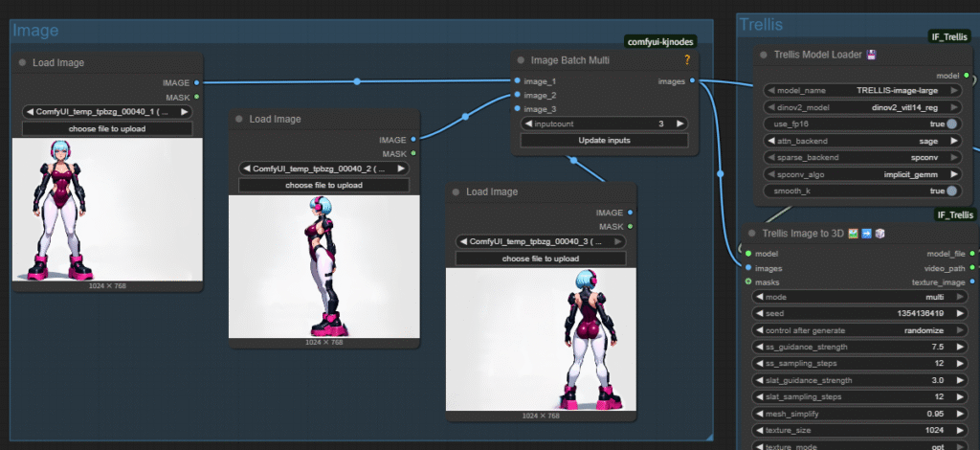Toggle the smooth_k switch
The height and width of the screenshot is (450, 980).
tap(951, 191)
